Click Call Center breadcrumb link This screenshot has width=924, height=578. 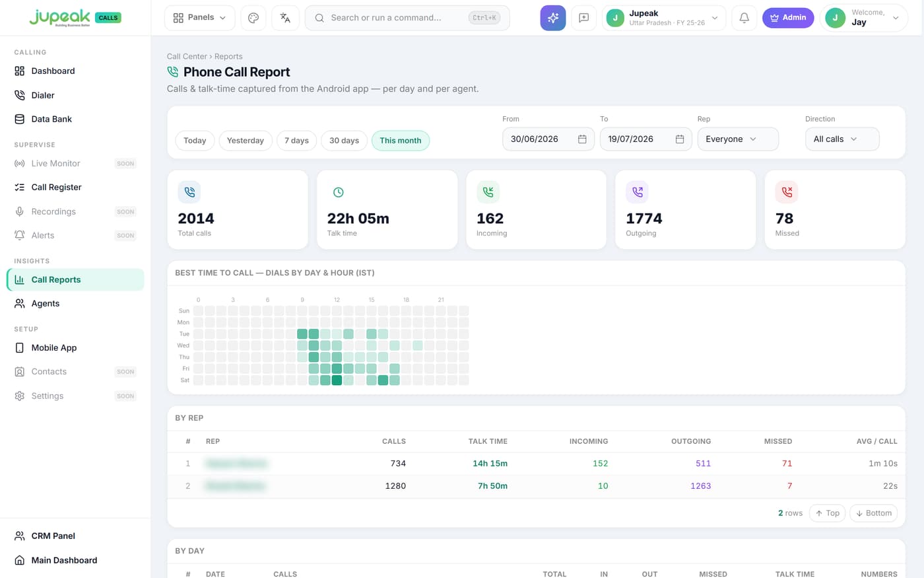[187, 57]
